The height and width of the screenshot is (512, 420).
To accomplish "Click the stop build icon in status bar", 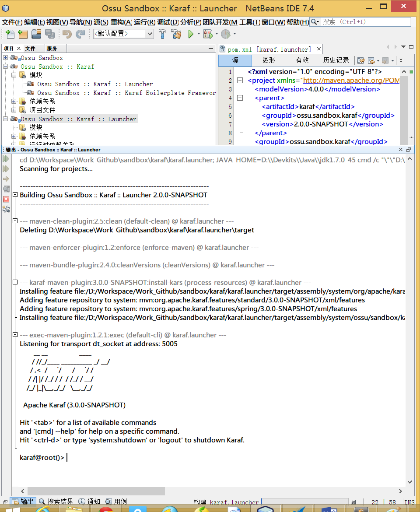I will tap(353, 502).
